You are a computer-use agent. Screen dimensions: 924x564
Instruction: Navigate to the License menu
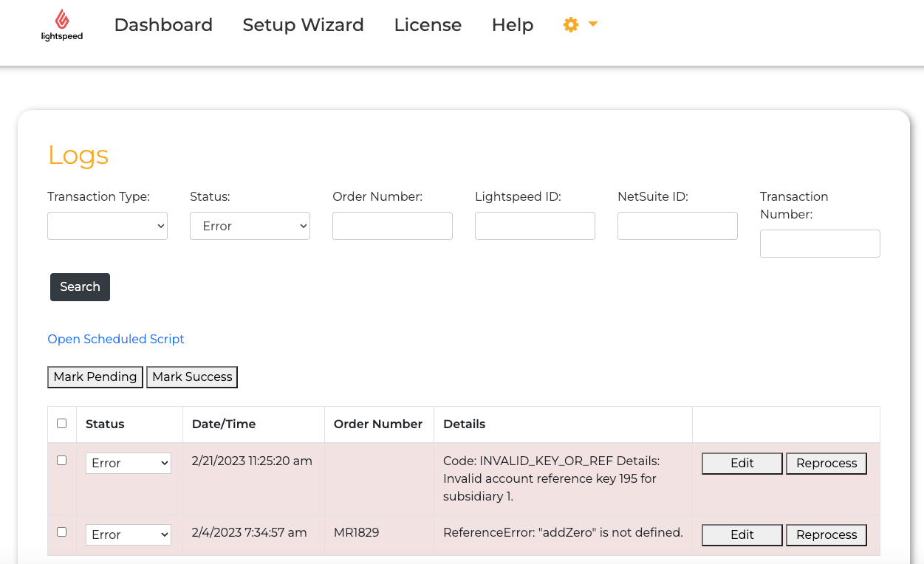click(x=428, y=24)
